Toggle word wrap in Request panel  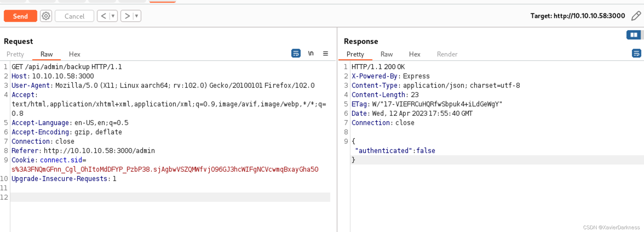coord(296,53)
